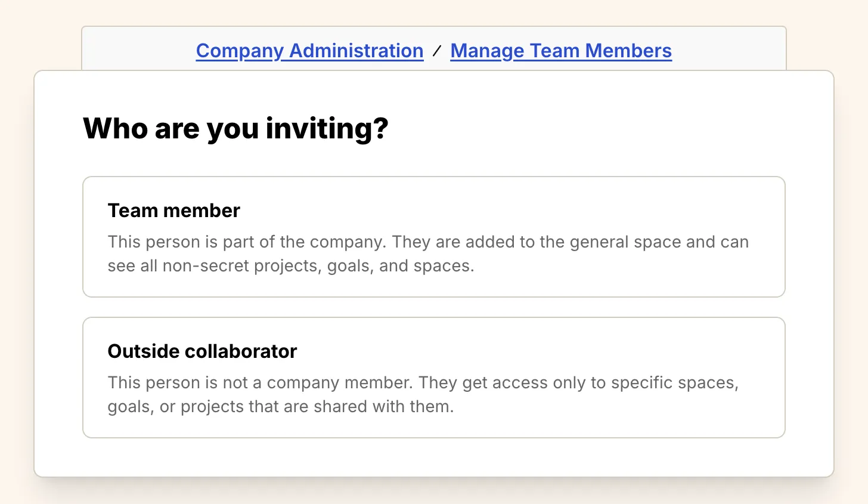868x504 pixels.
Task: Click the Team member card title
Action: [x=173, y=211]
